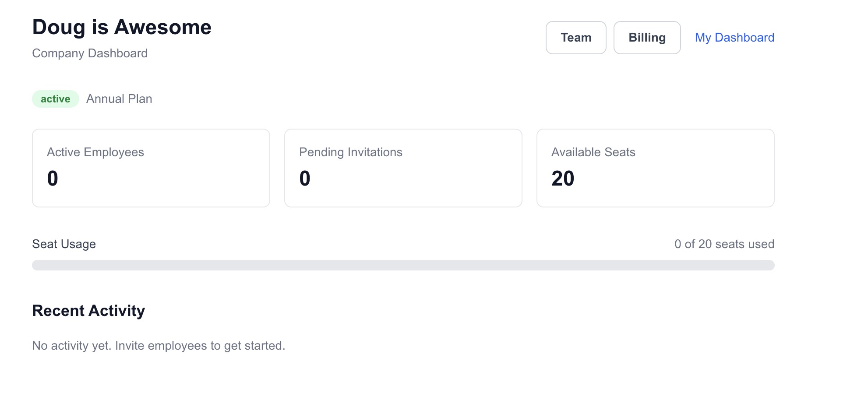
Task: Click the invite employees hint text
Action: pos(158,345)
